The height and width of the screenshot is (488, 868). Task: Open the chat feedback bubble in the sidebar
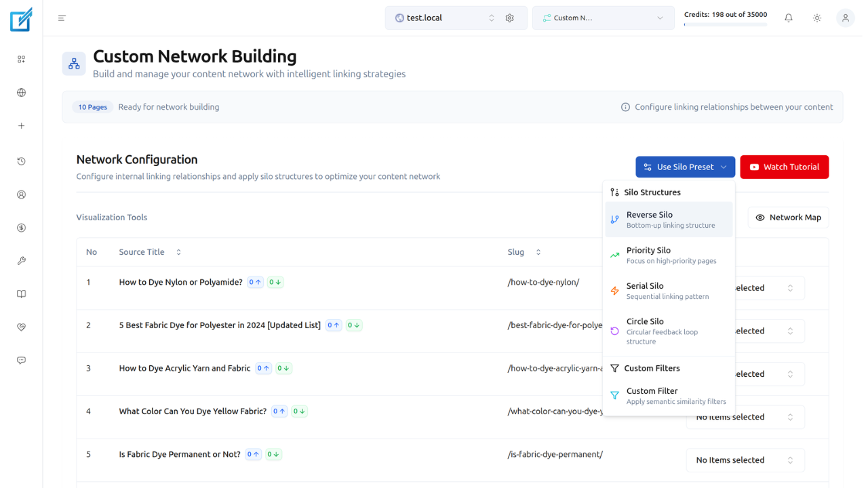coord(21,360)
